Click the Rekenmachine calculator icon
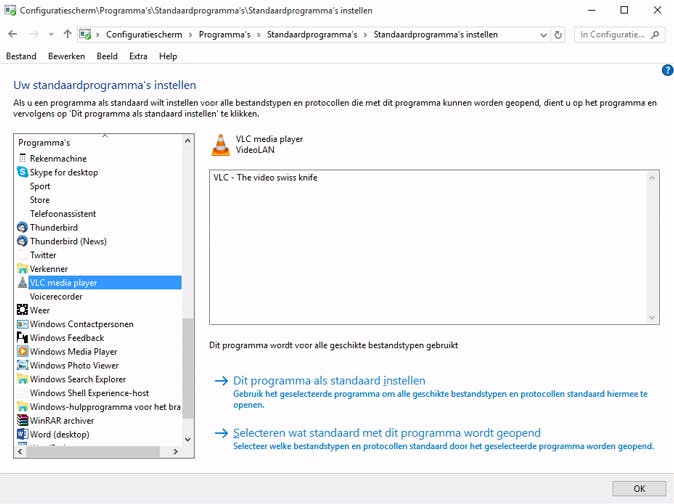This screenshot has height=504, width=674. [x=22, y=159]
